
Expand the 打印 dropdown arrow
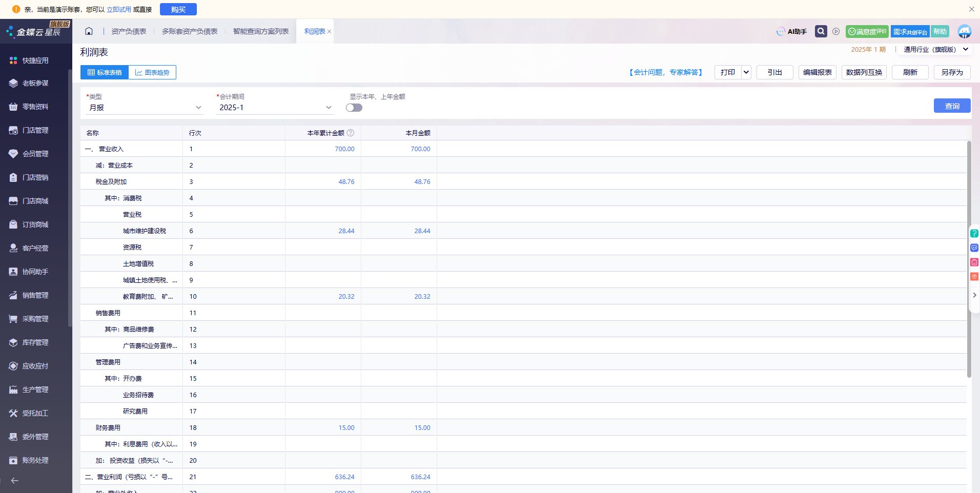746,72
